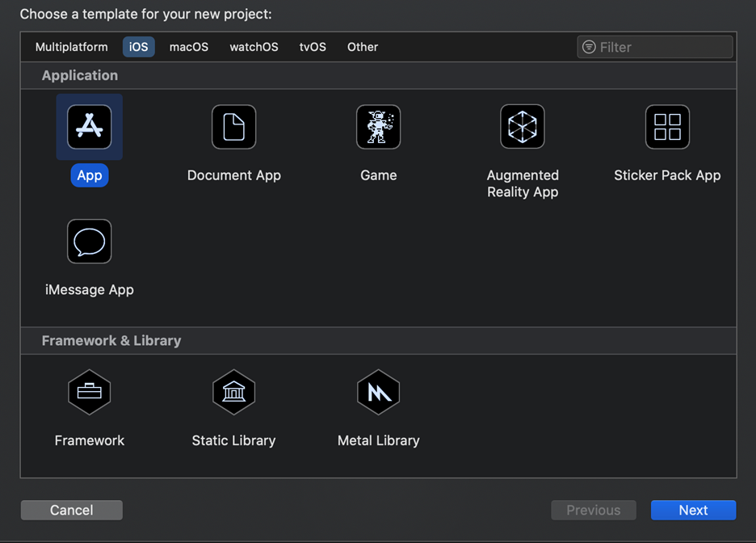Pick the Game template icon
This screenshot has height=543, width=756.
[x=379, y=127]
